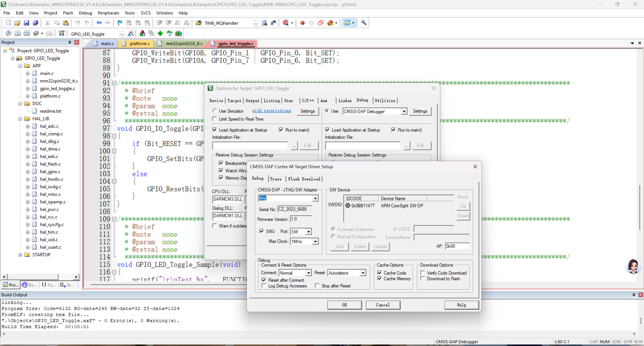This screenshot has height=346, width=644.
Task: Uncheck Reset after Connect option
Action: pyautogui.click(x=264, y=280)
